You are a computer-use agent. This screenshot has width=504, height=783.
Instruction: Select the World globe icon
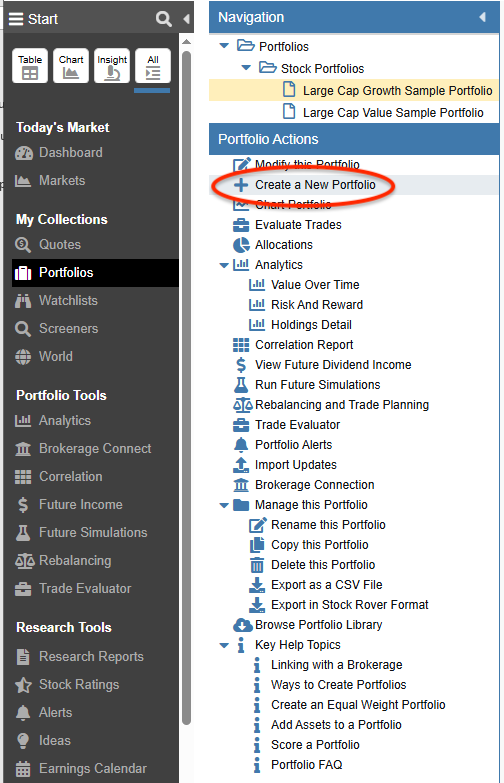23,357
